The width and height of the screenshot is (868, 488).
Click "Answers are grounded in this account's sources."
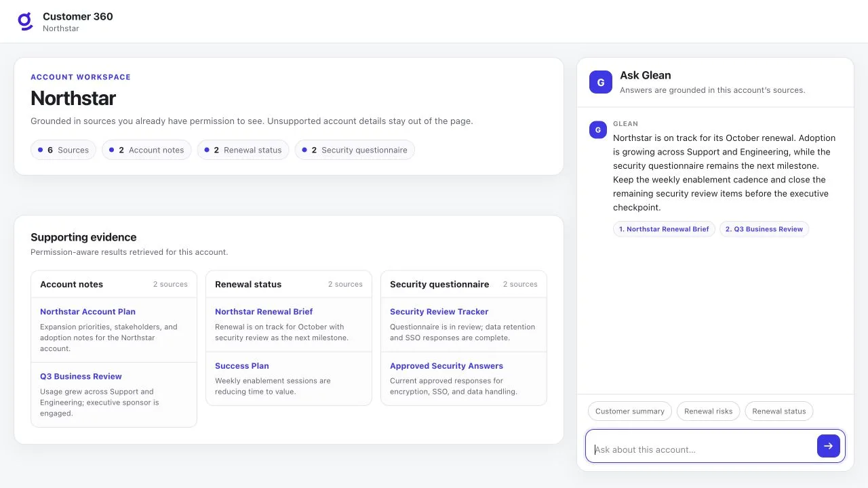coord(713,90)
